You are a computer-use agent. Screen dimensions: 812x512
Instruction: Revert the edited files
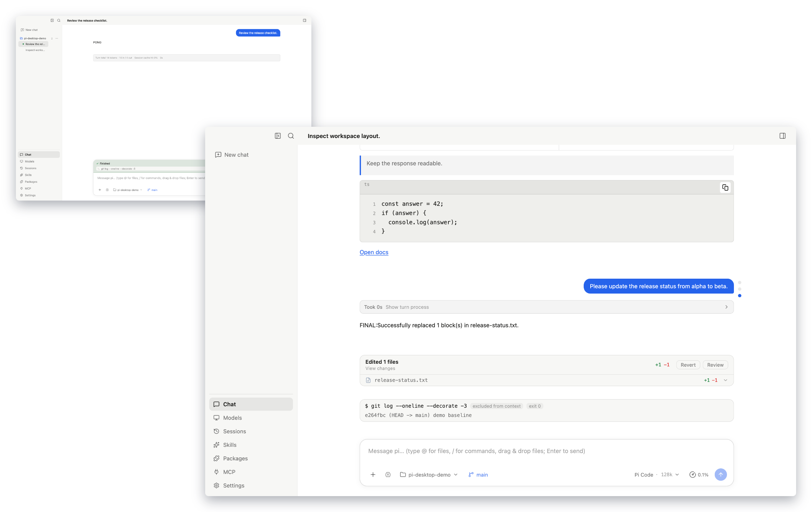tap(688, 365)
